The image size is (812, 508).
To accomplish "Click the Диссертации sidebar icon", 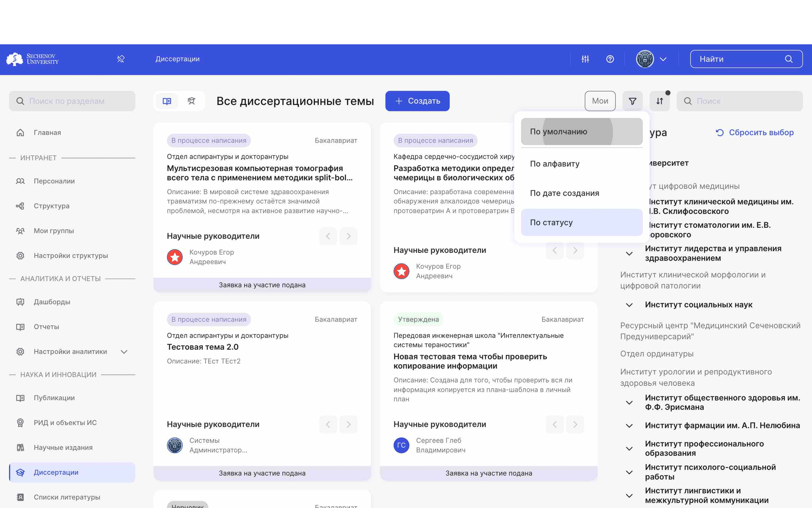I will click(20, 473).
